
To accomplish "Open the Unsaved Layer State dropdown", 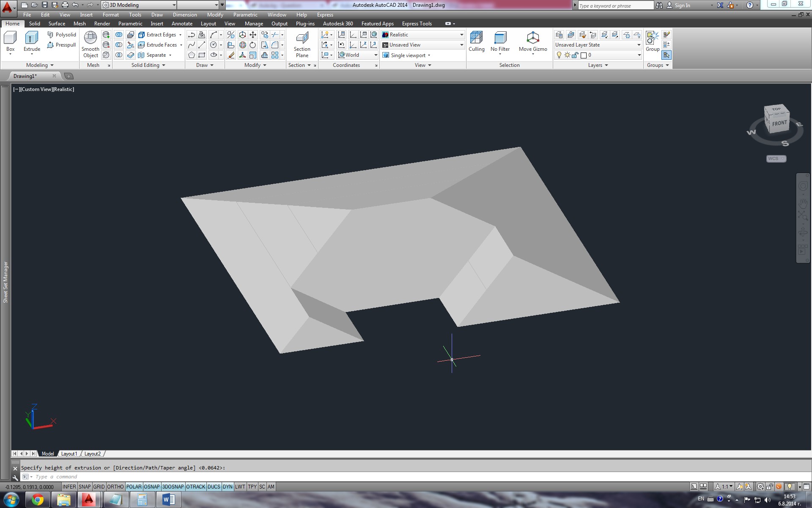I will [x=598, y=45].
